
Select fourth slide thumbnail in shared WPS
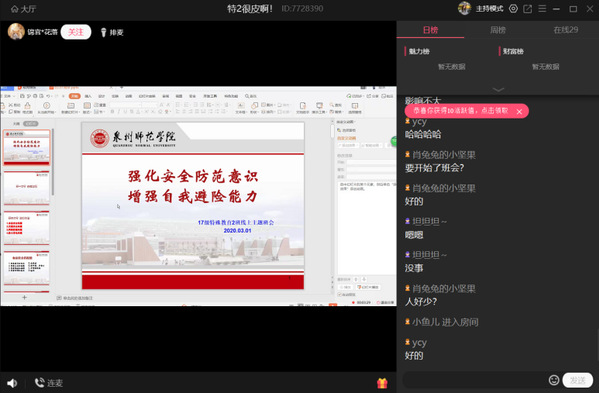(26, 267)
